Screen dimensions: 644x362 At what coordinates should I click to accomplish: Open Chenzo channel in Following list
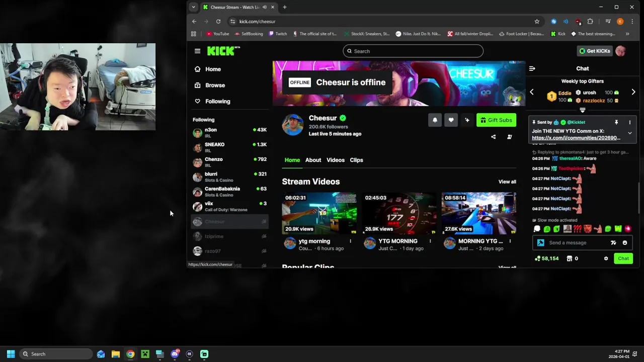(x=230, y=162)
